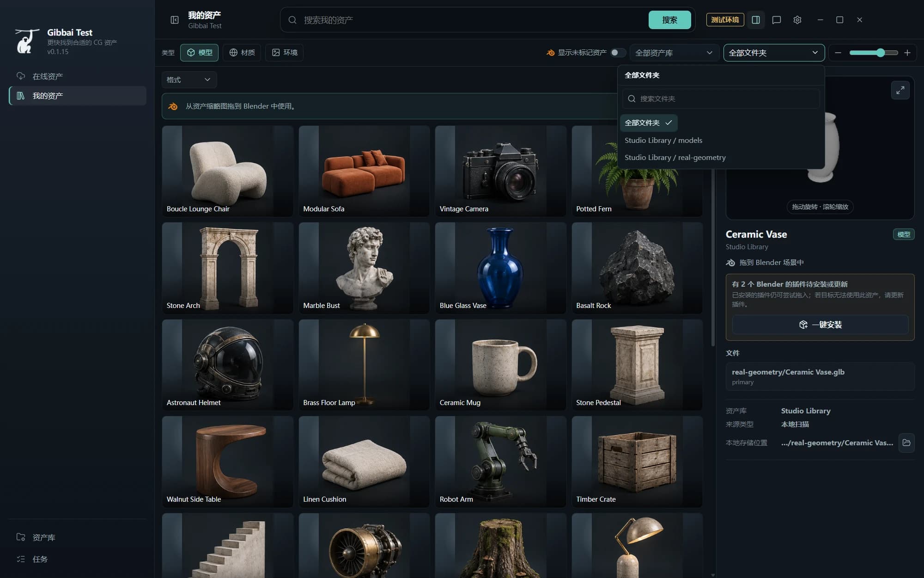Select the Robot Arm thumbnail
This screenshot has height=578, width=924.
500,461
